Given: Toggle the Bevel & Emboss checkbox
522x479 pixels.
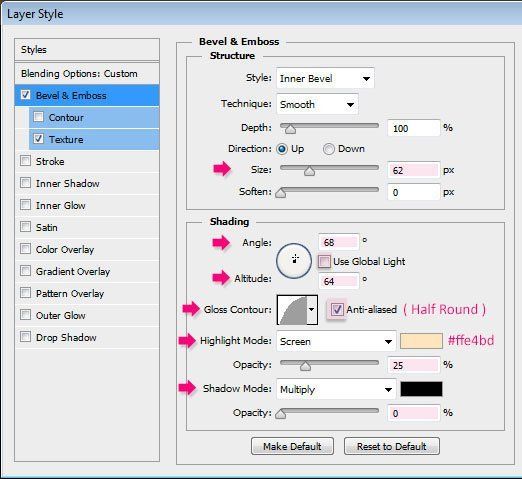Looking at the screenshot, I should click(x=25, y=95).
